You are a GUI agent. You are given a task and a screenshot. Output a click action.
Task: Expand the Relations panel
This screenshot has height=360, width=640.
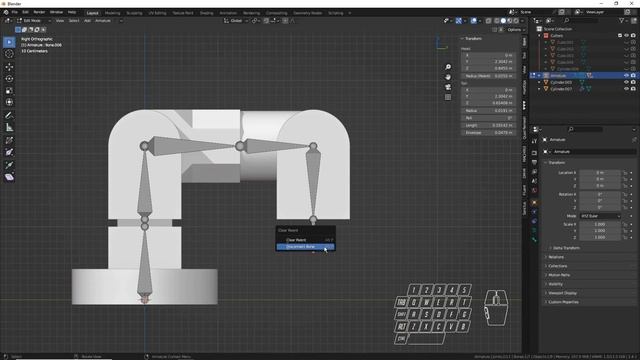[x=556, y=257]
